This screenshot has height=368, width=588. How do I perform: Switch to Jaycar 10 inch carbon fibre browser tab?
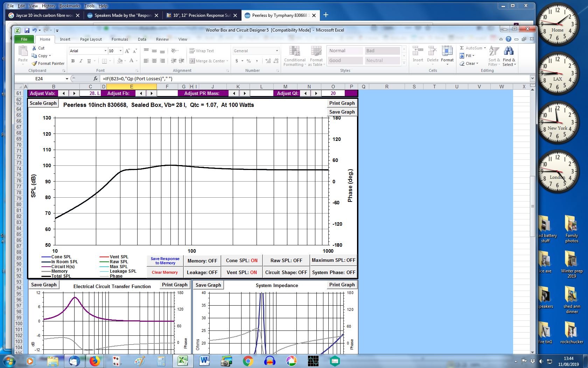click(44, 15)
